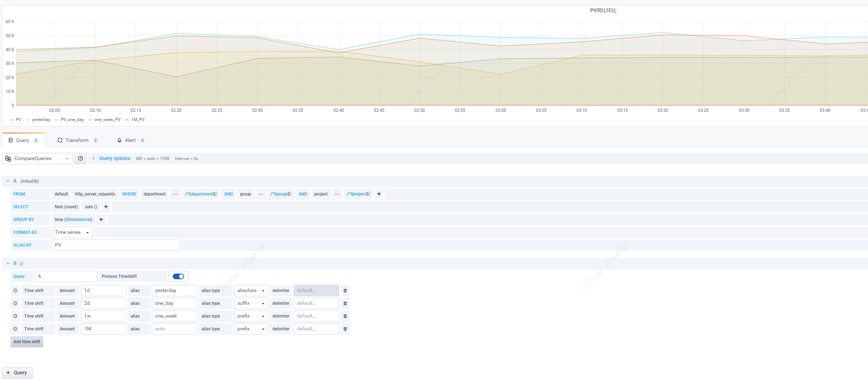
Task: Click the Add time shift button
Action: pos(27,342)
